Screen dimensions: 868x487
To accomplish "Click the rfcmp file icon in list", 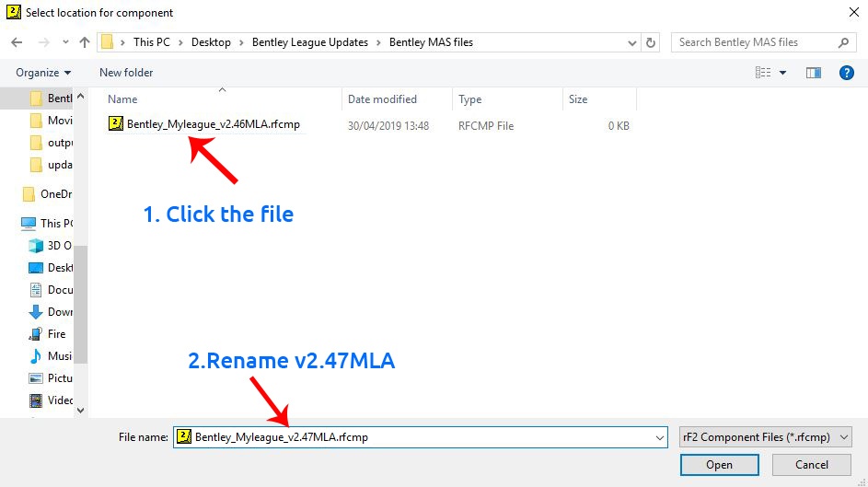I will click(116, 122).
